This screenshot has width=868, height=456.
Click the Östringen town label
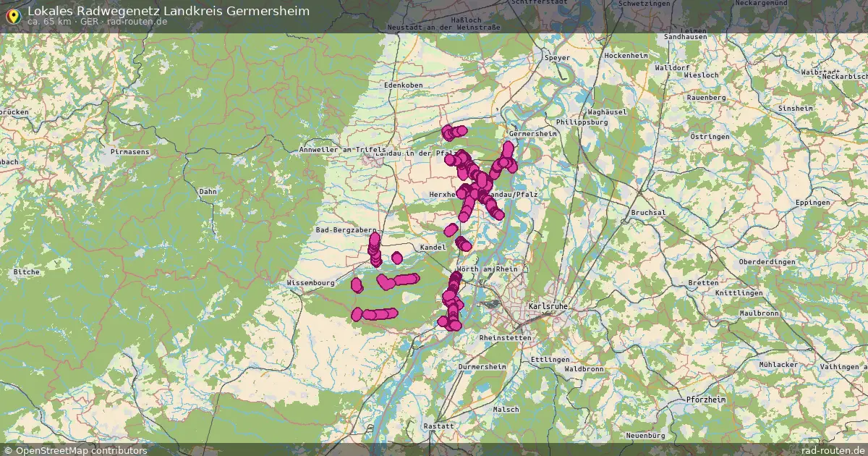[x=710, y=136]
